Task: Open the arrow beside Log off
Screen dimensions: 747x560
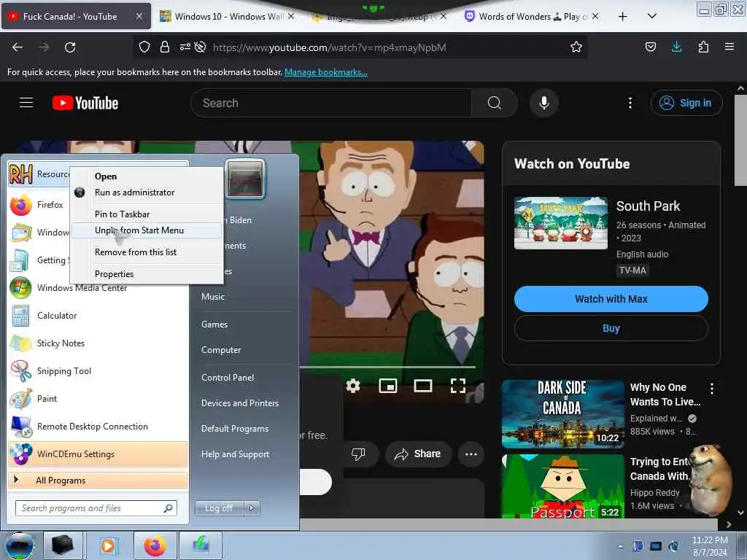Action: point(252,508)
